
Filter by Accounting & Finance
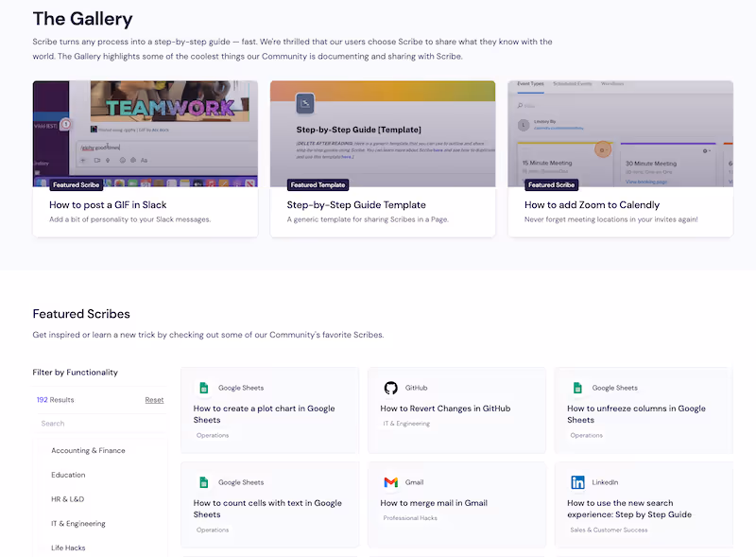pyautogui.click(x=88, y=450)
